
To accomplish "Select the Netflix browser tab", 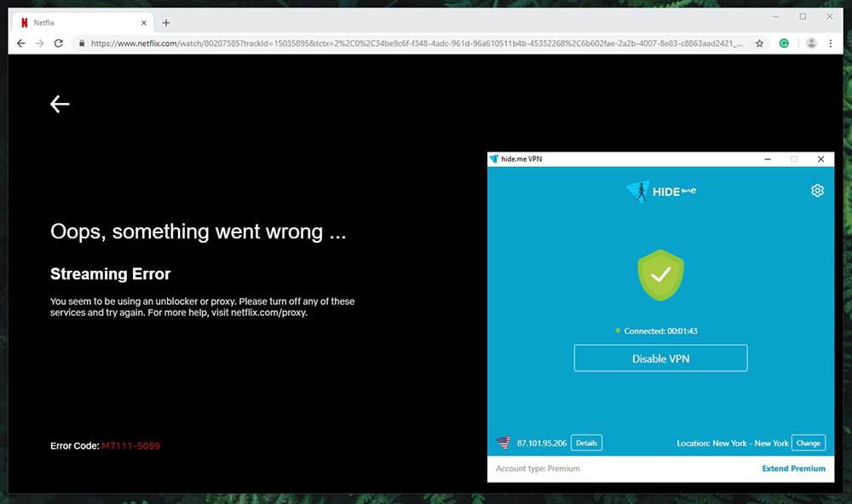I will [x=83, y=23].
